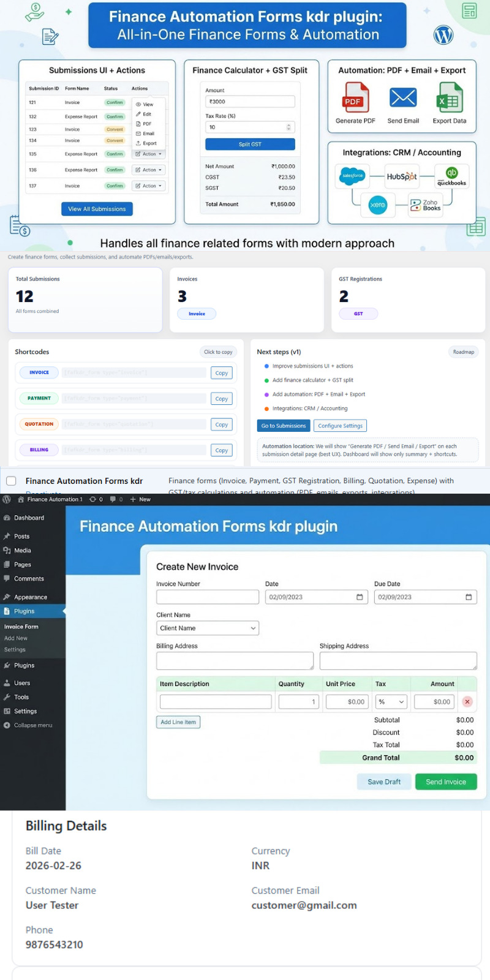Open the Tax percent dropdown in line item
The width and height of the screenshot is (490, 980).
tap(391, 702)
